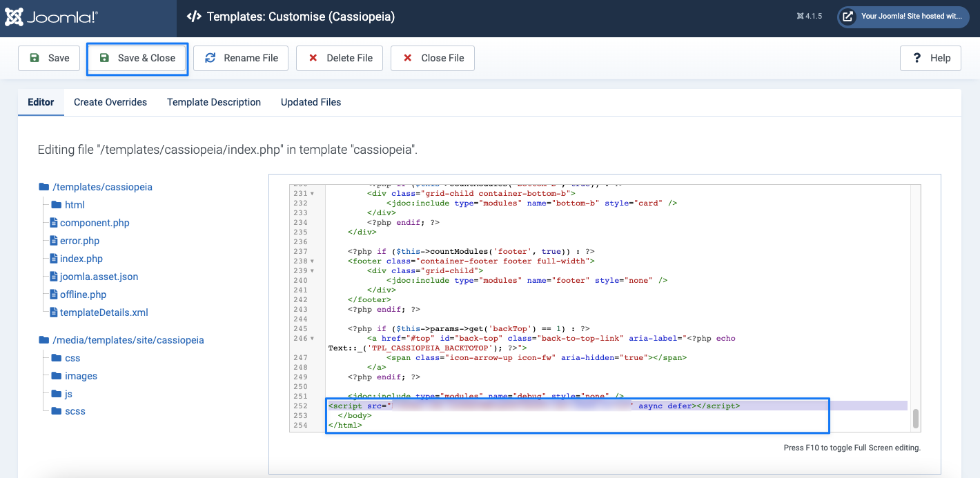Click the css folder icon

57,358
